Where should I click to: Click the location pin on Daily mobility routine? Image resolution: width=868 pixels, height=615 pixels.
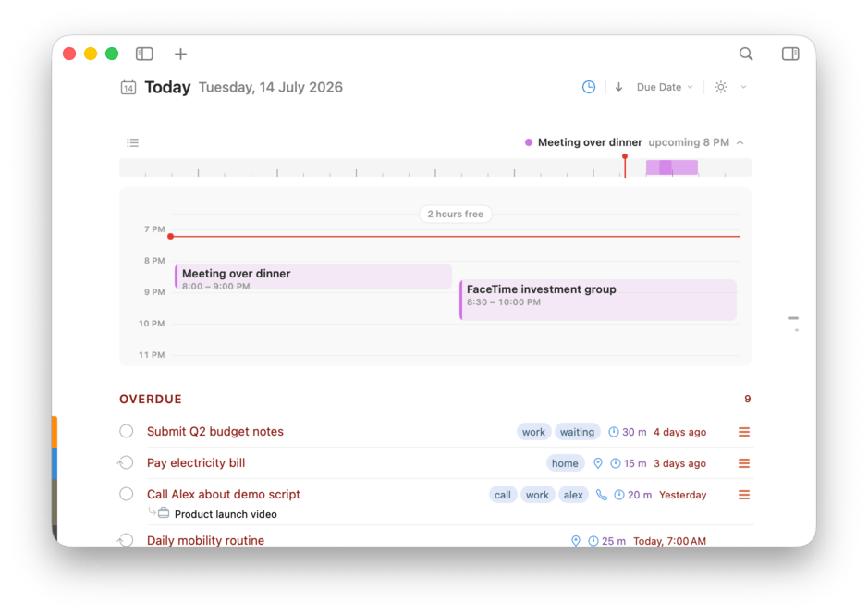[576, 541]
